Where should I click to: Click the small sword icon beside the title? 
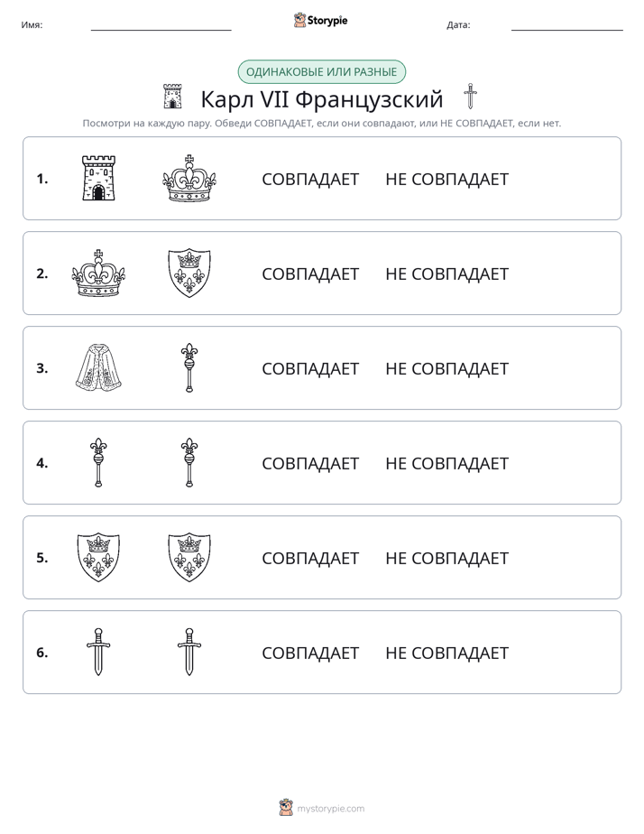(x=470, y=97)
